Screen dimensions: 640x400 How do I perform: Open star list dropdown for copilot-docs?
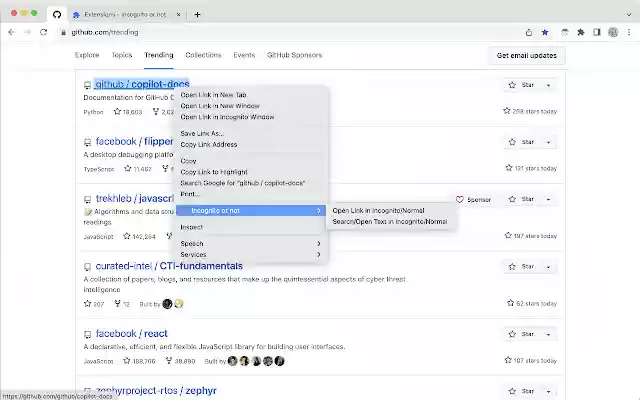click(x=549, y=85)
